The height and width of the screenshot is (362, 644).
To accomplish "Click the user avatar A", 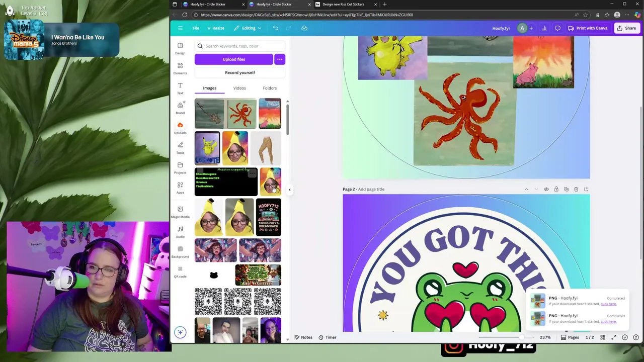I will (x=522, y=28).
